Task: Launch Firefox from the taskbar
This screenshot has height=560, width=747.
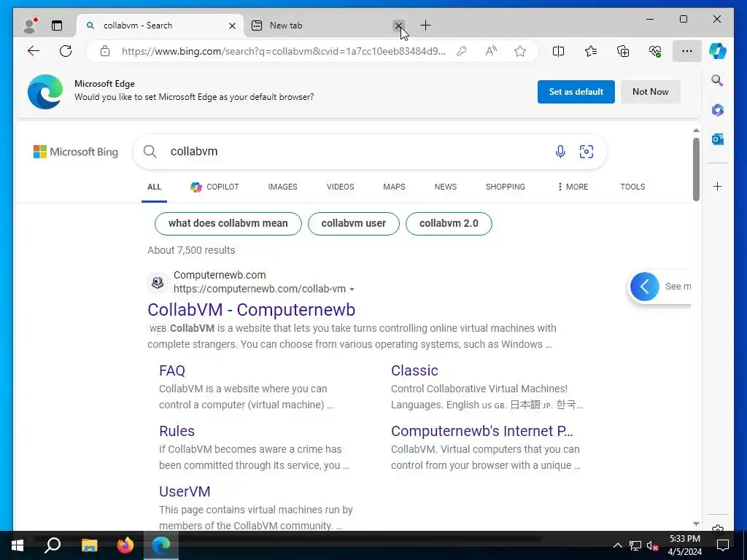Action: click(125, 545)
